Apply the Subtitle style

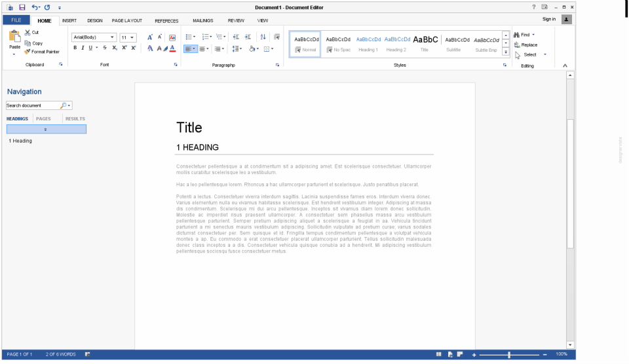pyautogui.click(x=455, y=44)
